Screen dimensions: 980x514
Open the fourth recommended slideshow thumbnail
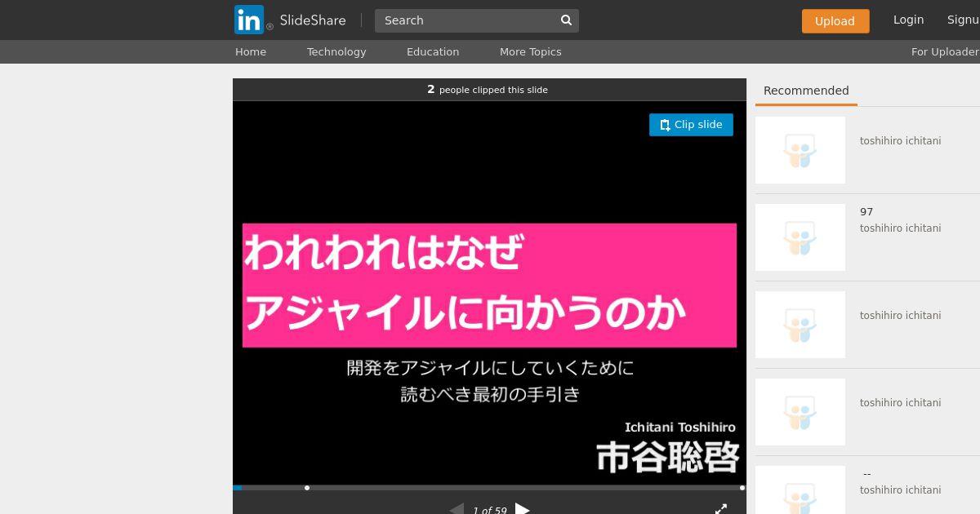click(800, 412)
